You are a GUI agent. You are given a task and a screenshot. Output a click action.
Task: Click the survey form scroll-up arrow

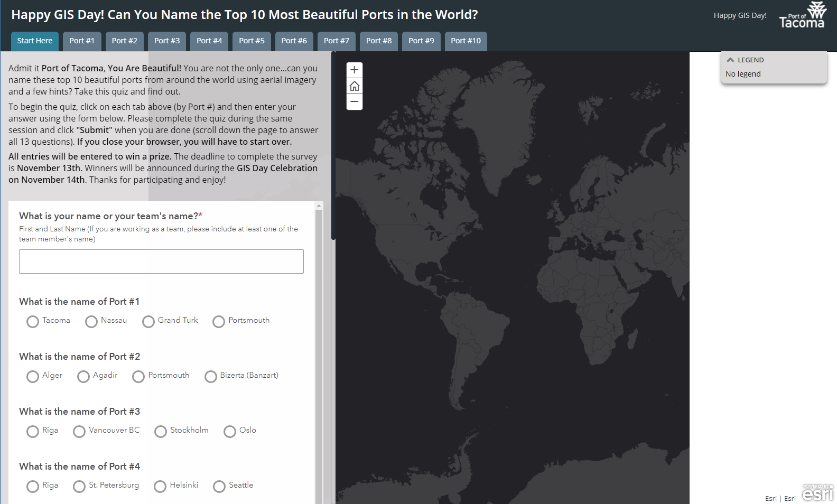pyautogui.click(x=319, y=206)
